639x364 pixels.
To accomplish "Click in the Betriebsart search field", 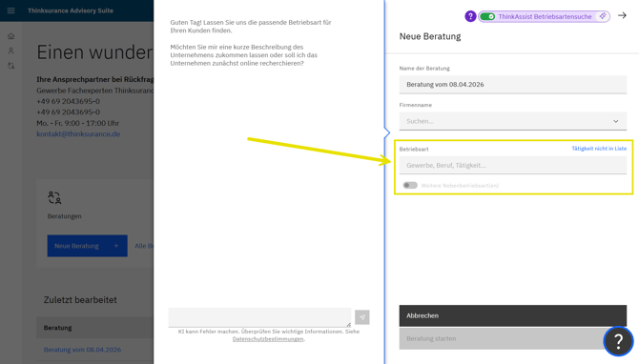I will coord(513,165).
